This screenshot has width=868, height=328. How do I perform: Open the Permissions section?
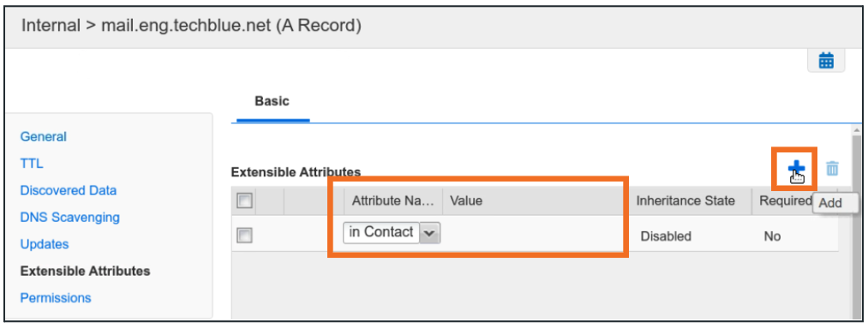(x=56, y=297)
